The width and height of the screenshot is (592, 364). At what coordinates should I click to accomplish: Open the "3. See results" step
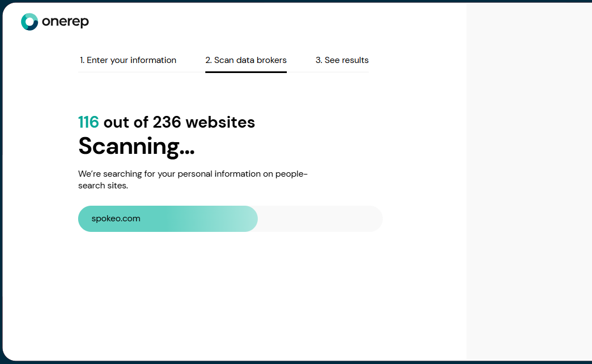pyautogui.click(x=342, y=60)
